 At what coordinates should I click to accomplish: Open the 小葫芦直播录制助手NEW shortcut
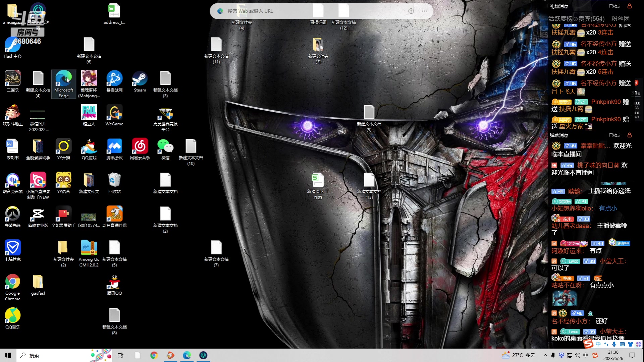38,186
